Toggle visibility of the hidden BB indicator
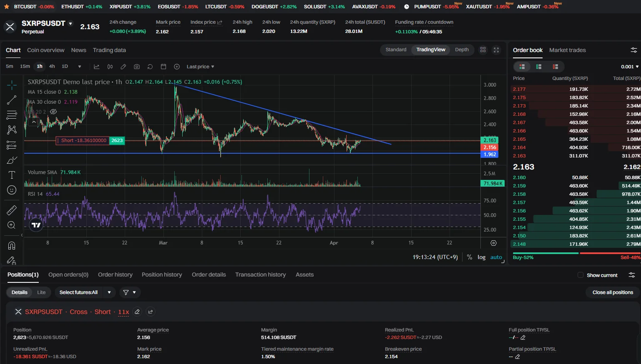This screenshot has height=364, width=641. (x=53, y=112)
